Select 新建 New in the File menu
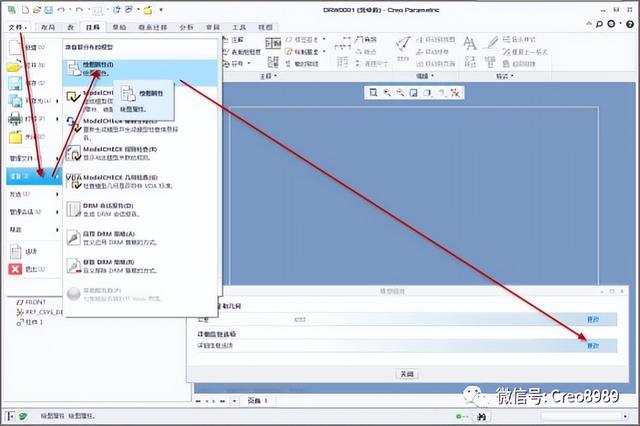 [33, 48]
